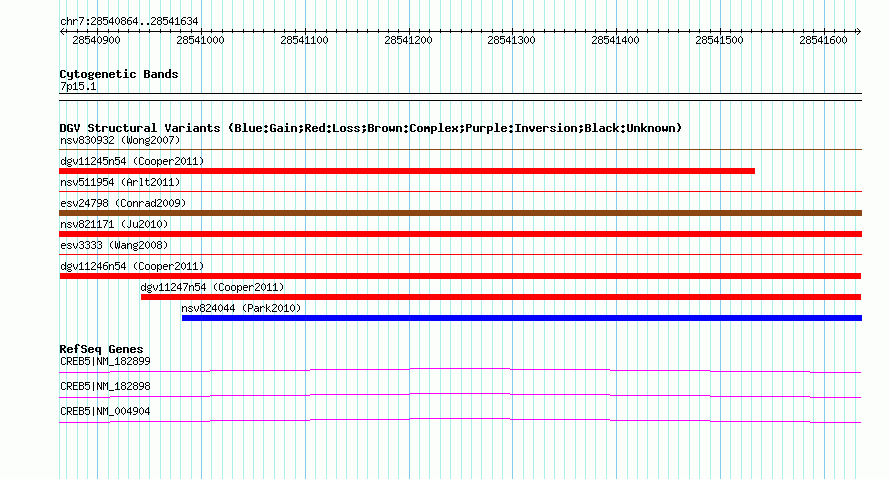The height and width of the screenshot is (479, 890).
Task: Open variant dgv11246n54 (Cooper2011) label
Action: (132, 266)
